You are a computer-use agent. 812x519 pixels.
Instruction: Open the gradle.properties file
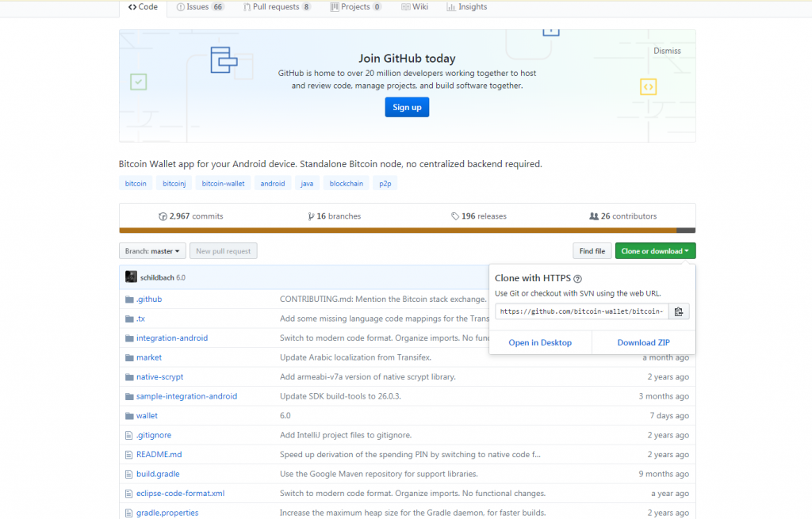(167, 513)
